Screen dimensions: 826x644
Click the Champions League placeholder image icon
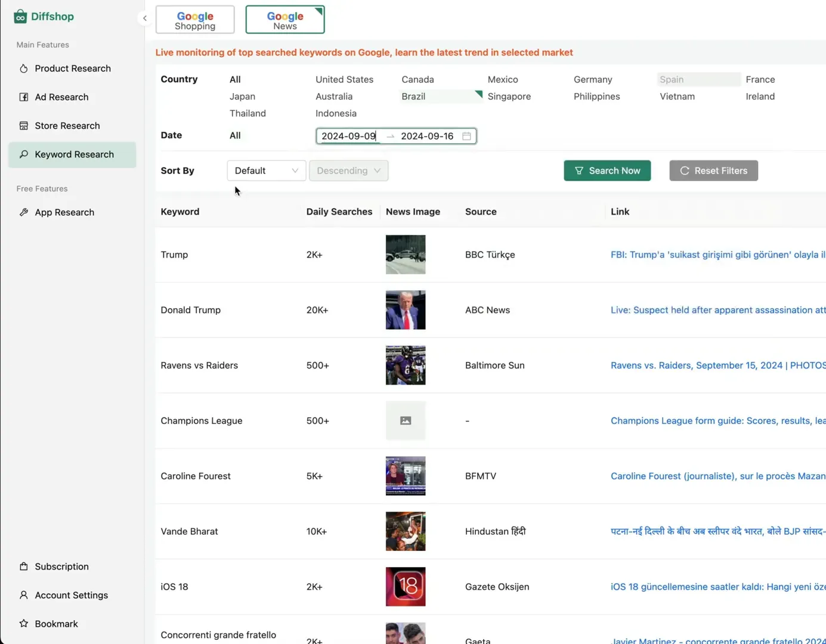pyautogui.click(x=406, y=421)
